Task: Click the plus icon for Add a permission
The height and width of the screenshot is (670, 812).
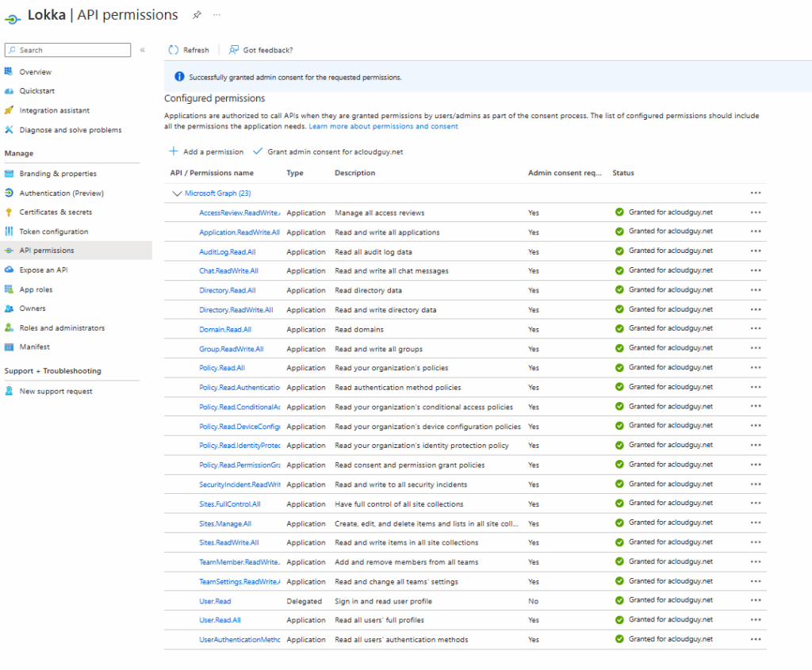Action: pyautogui.click(x=174, y=151)
